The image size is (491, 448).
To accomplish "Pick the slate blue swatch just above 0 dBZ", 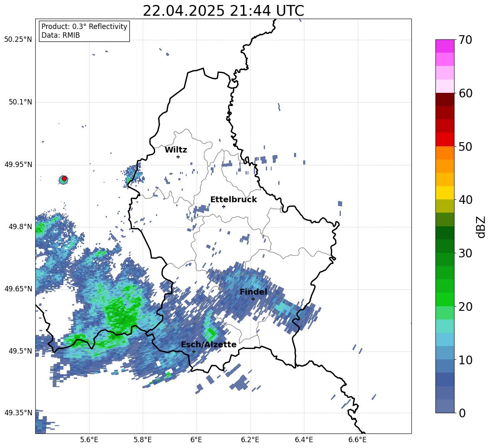I will pyautogui.click(x=445, y=406).
